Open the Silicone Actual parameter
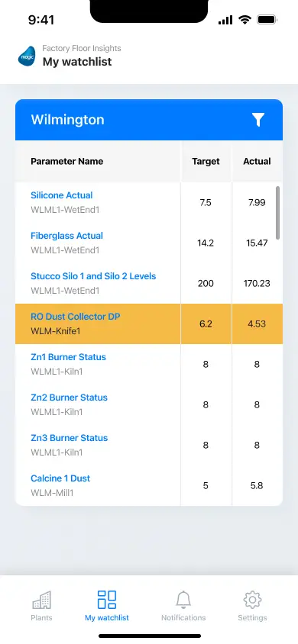 (62, 195)
